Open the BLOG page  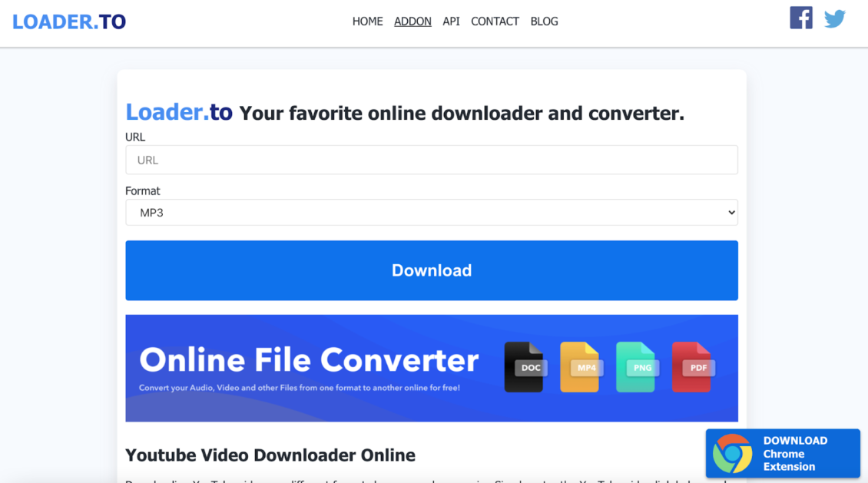click(x=544, y=21)
